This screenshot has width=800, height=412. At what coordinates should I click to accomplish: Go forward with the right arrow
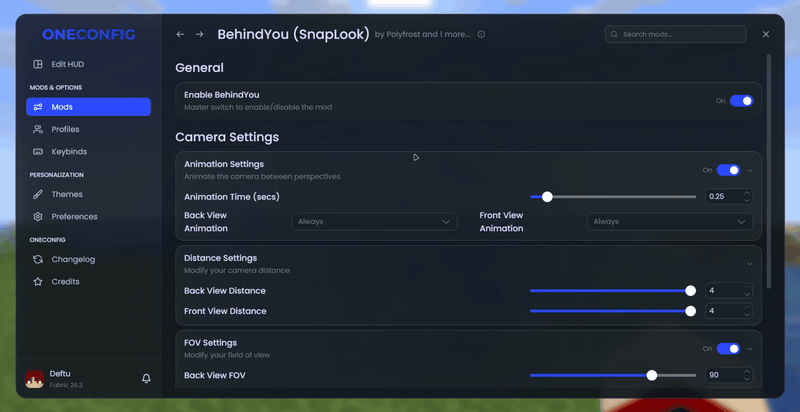click(199, 34)
